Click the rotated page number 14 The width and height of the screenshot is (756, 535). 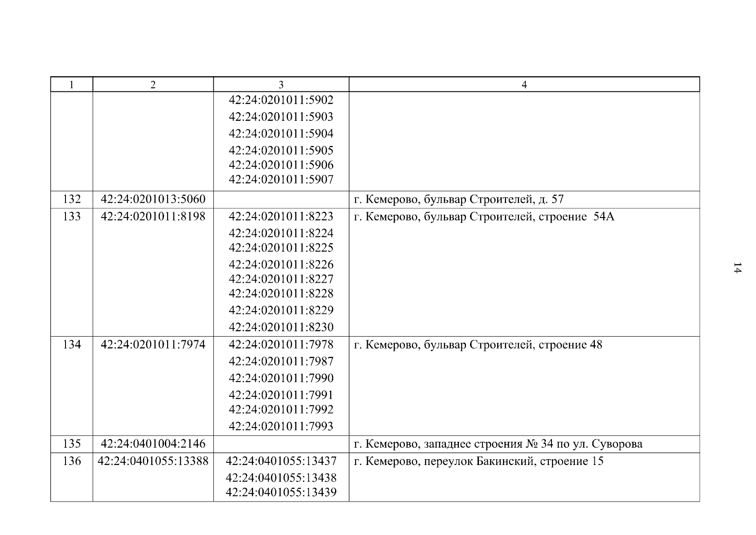(x=737, y=268)
